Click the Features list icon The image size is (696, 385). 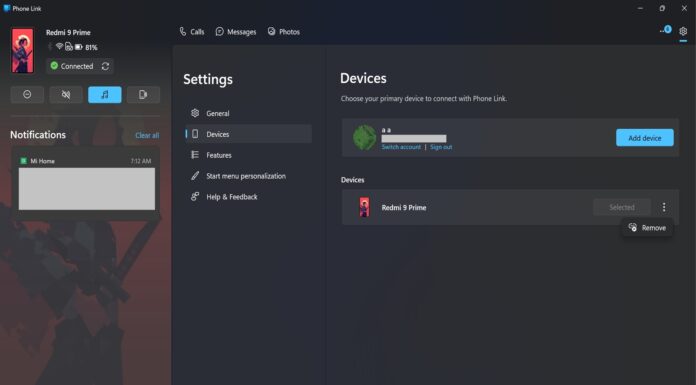(195, 155)
